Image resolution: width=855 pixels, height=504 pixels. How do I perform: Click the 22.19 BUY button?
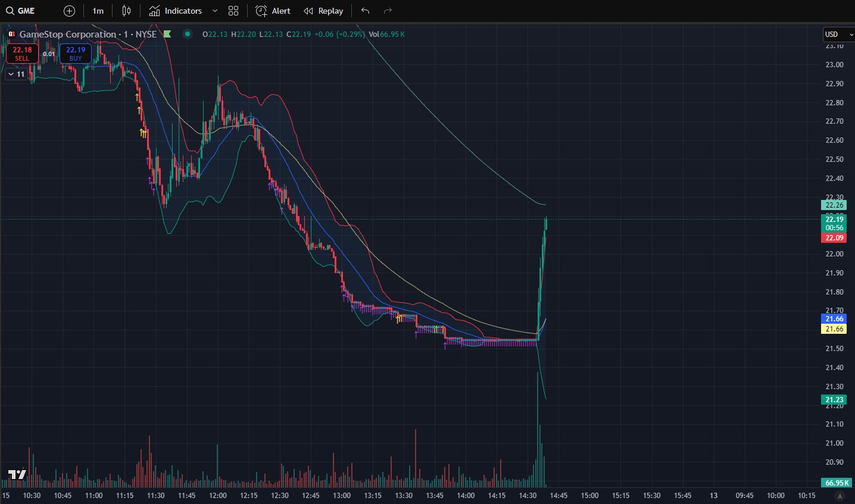(76, 54)
